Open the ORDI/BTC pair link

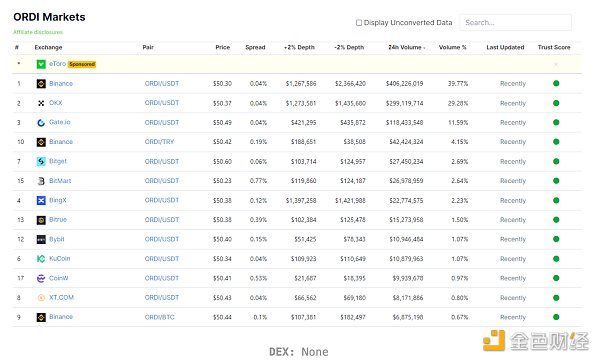click(x=160, y=317)
